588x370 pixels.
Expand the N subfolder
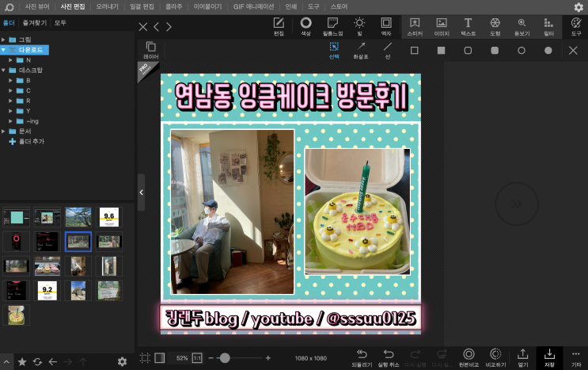[x=10, y=60]
